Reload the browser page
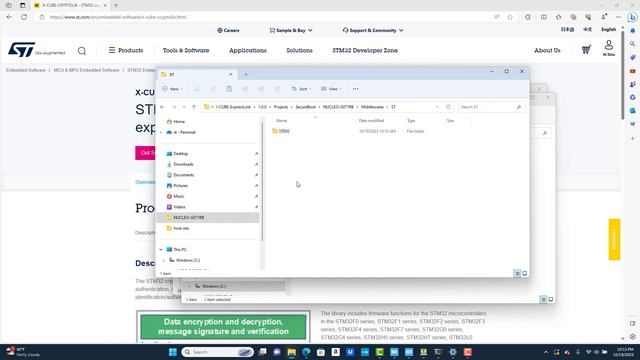The width and height of the screenshot is (640, 360). click(24, 17)
